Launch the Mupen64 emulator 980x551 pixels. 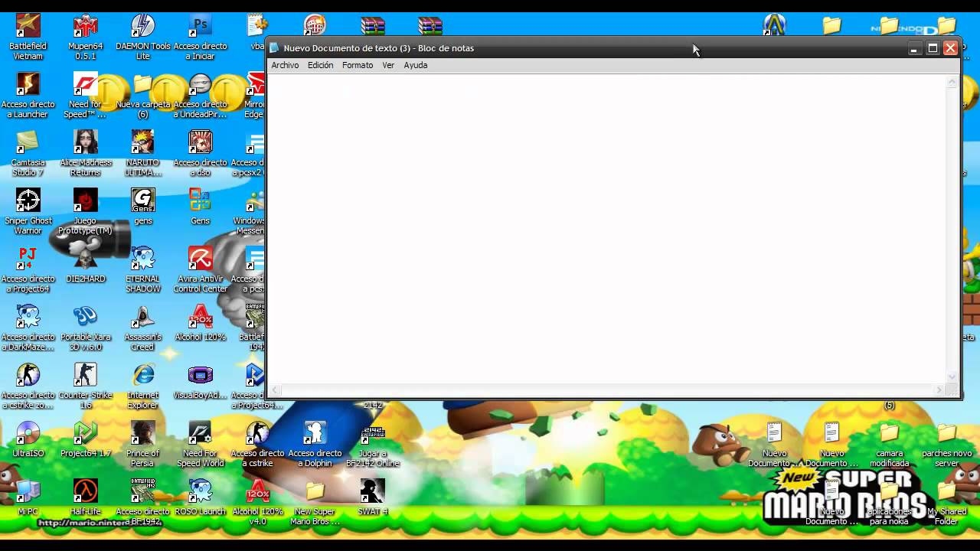click(85, 27)
